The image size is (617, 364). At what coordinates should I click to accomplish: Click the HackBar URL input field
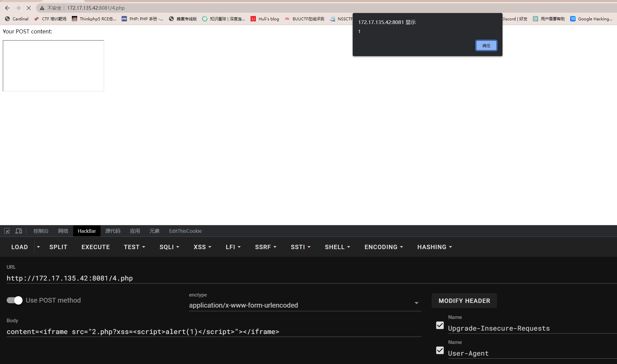click(312, 278)
